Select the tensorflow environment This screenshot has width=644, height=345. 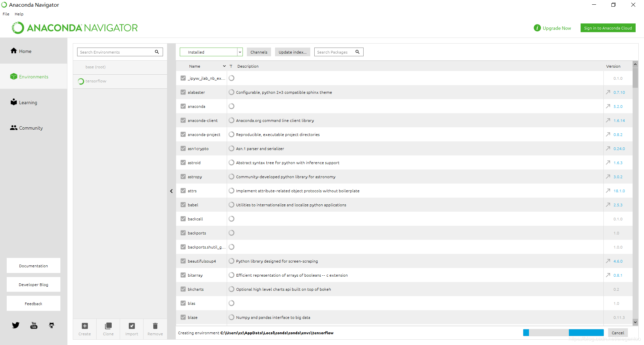coord(120,81)
